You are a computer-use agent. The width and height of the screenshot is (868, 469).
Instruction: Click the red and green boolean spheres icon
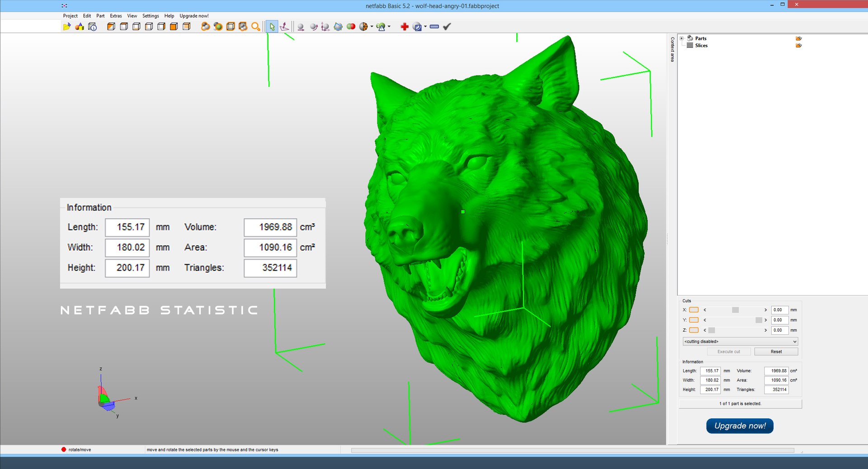click(x=351, y=27)
